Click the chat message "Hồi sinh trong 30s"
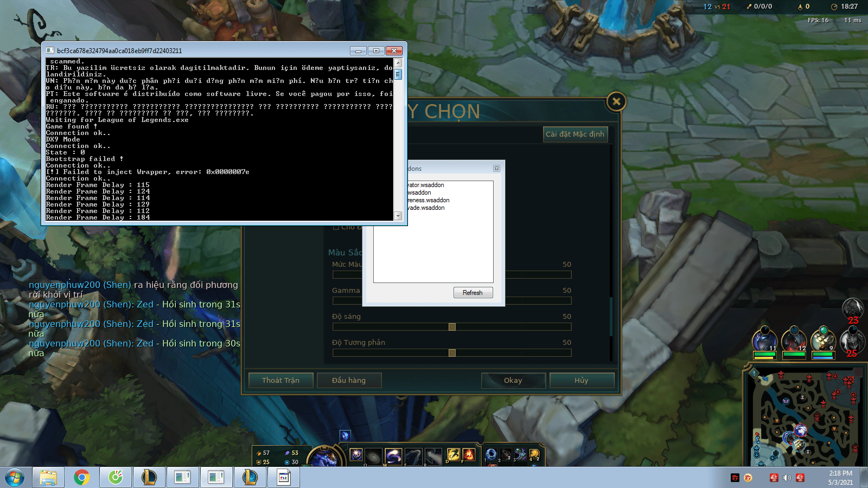 pos(201,343)
